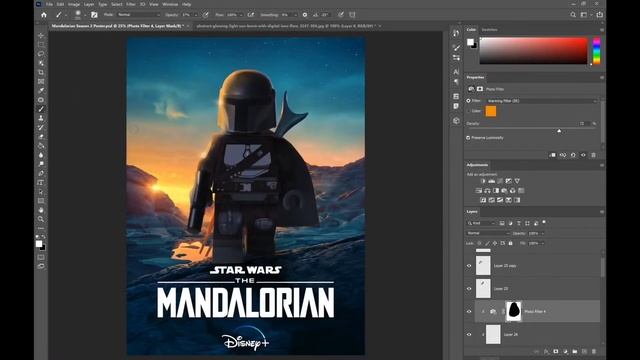Select the Move tool
640x360 pixels.
(x=41, y=36)
